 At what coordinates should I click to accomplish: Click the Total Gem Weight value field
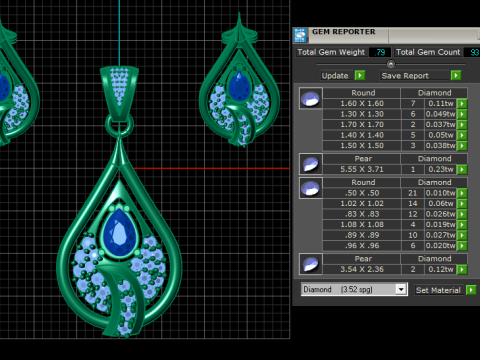click(380, 52)
